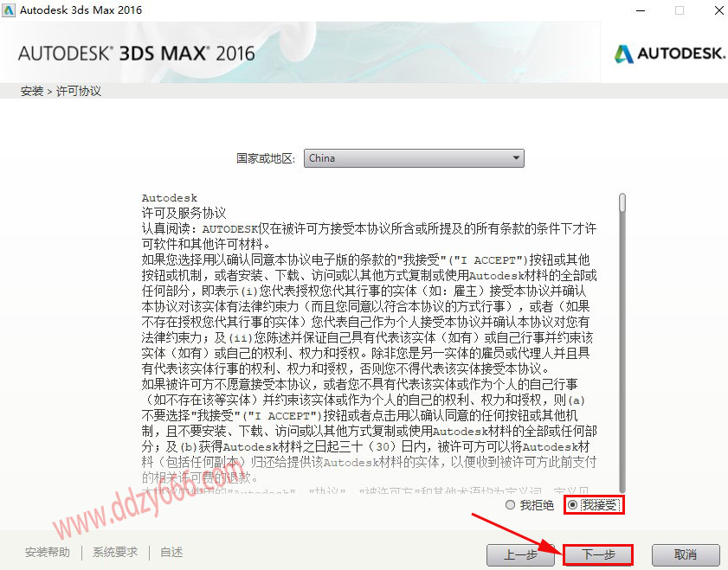Click the 取消 button
The height and width of the screenshot is (570, 728).
pyautogui.click(x=686, y=554)
